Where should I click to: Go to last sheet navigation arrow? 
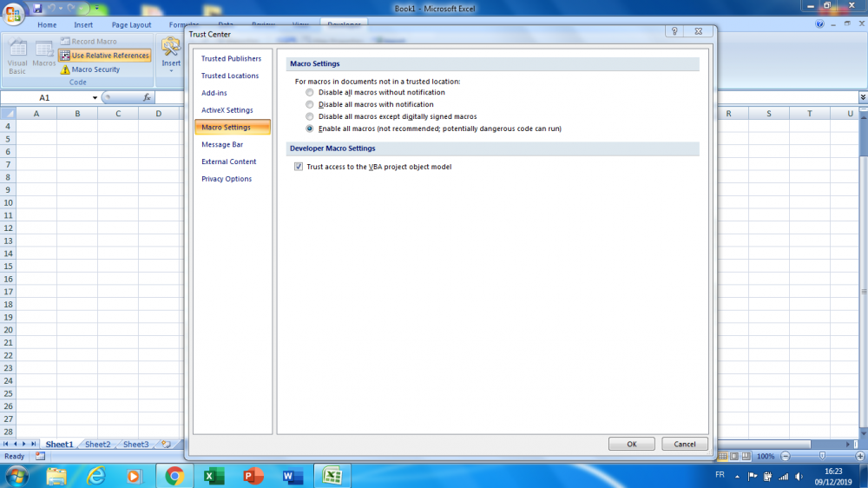[x=33, y=445]
